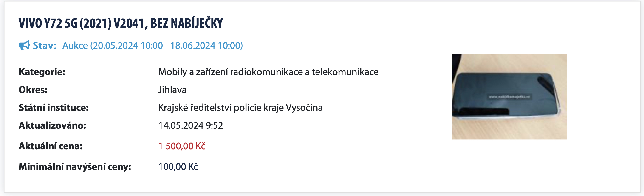Click the Jihlava district value
The width and height of the screenshot is (644, 196).
click(x=172, y=90)
